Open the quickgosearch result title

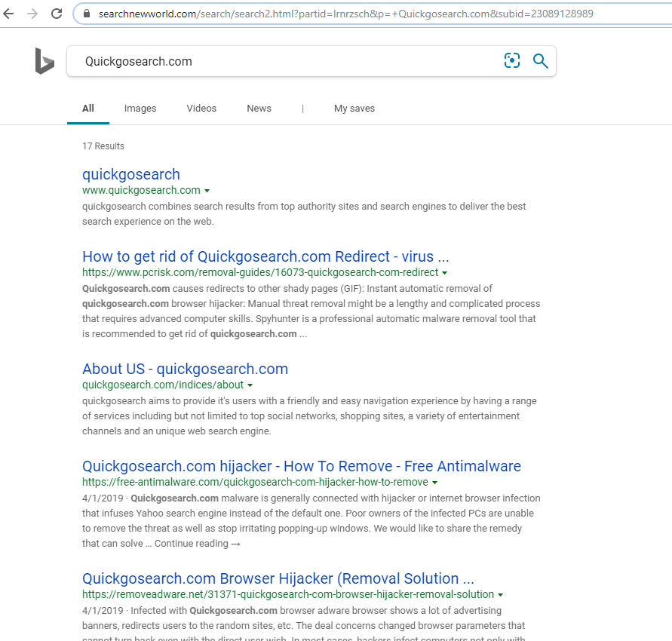pos(131,174)
